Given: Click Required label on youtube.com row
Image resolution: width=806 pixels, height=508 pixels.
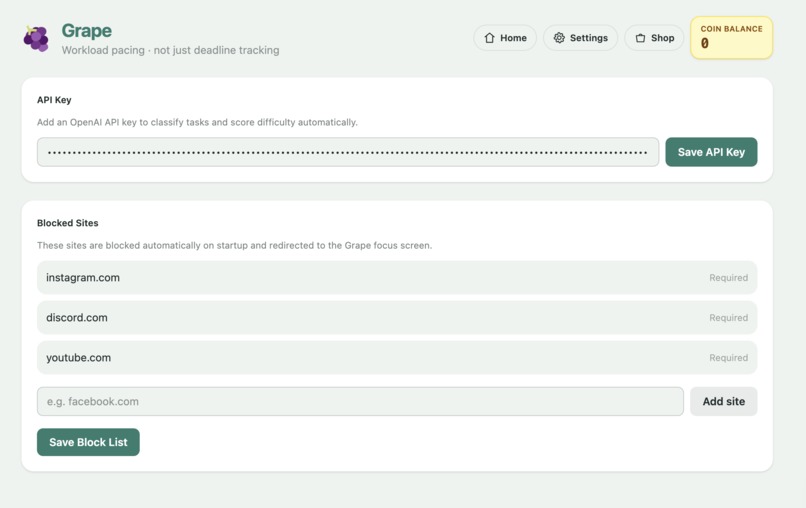Looking at the screenshot, I should (728, 358).
